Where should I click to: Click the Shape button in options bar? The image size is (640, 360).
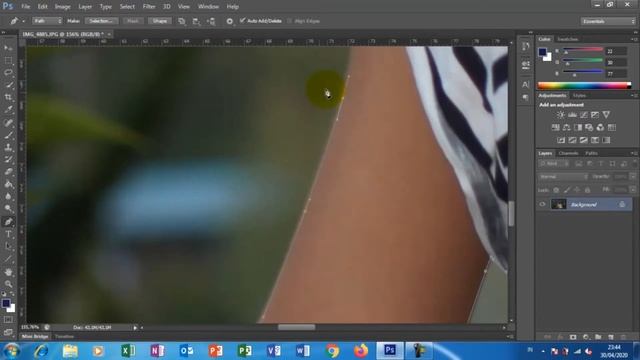160,21
